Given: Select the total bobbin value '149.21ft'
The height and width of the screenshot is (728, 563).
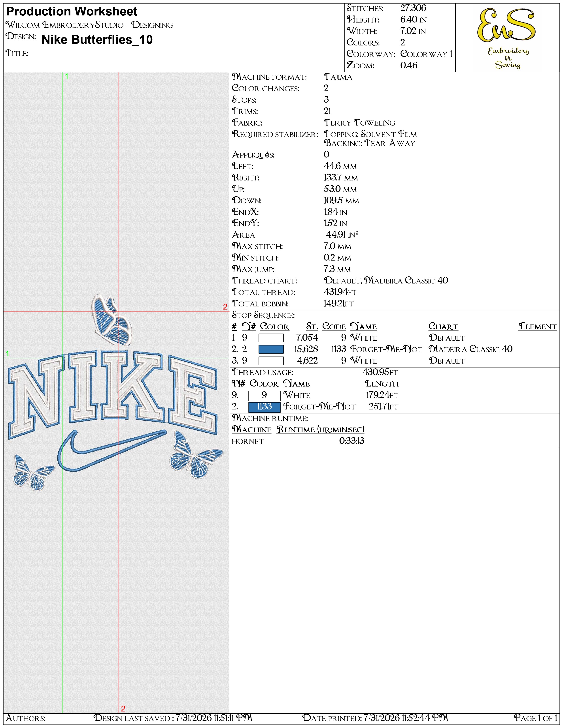Looking at the screenshot, I should pos(338,303).
